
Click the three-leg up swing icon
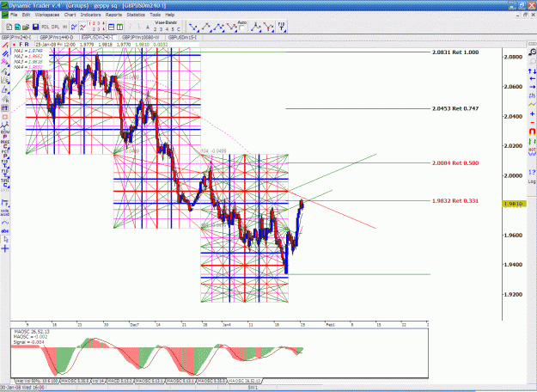(218, 27)
